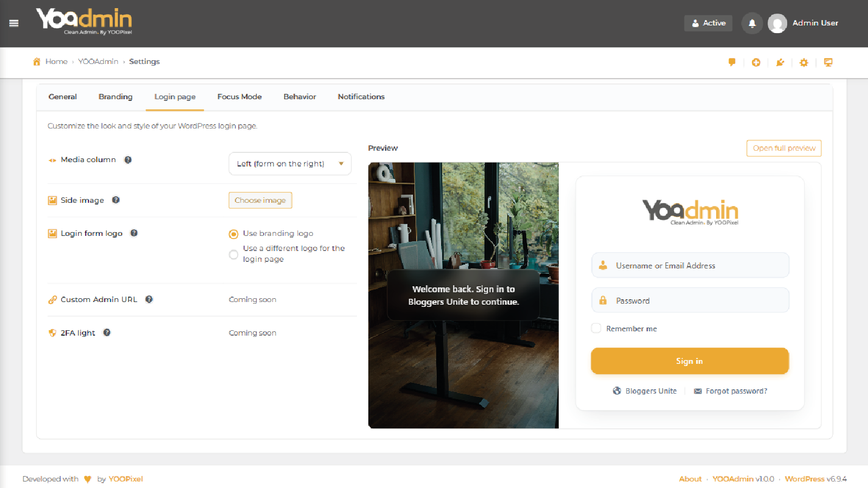This screenshot has width=868, height=488.
Task: Click the monitor display icon at top right
Action: (828, 62)
